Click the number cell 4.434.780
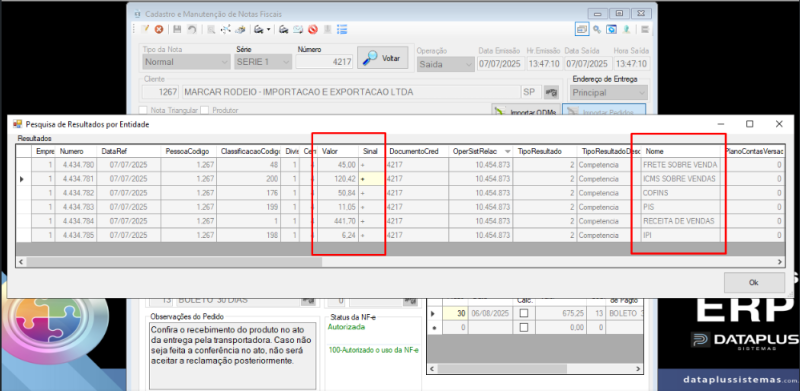800x391 pixels. pyautogui.click(x=77, y=165)
